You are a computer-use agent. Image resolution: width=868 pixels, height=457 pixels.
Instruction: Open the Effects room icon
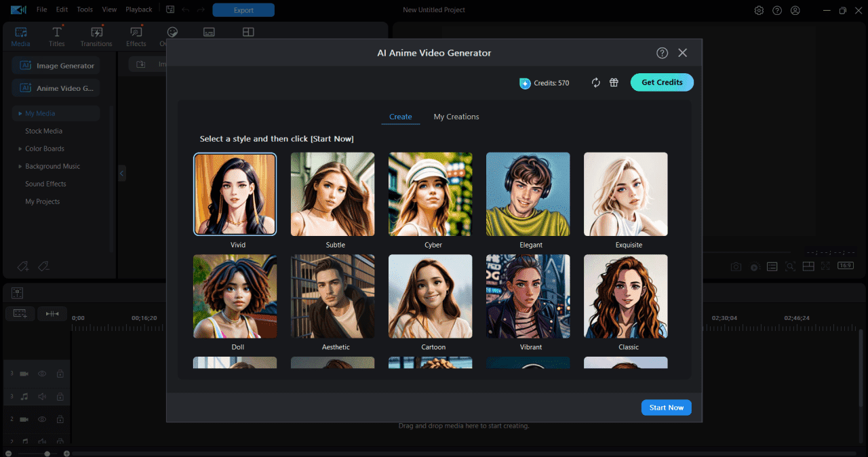click(136, 32)
